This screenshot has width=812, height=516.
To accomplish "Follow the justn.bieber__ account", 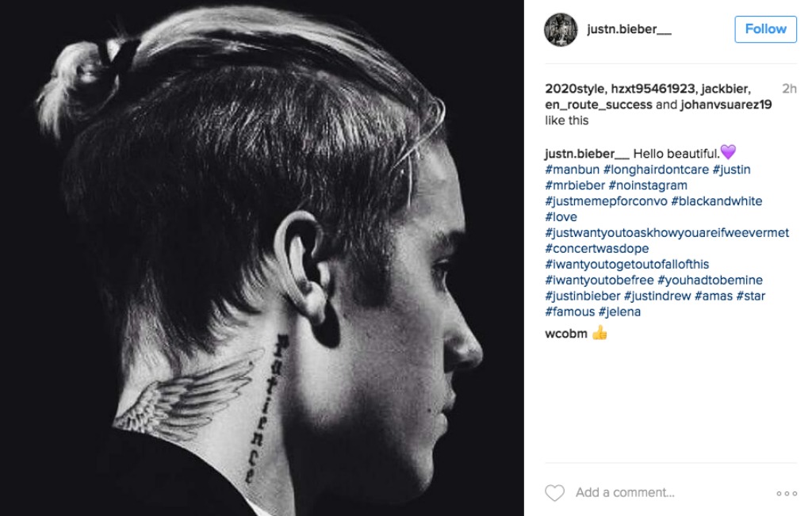I will 765,29.
